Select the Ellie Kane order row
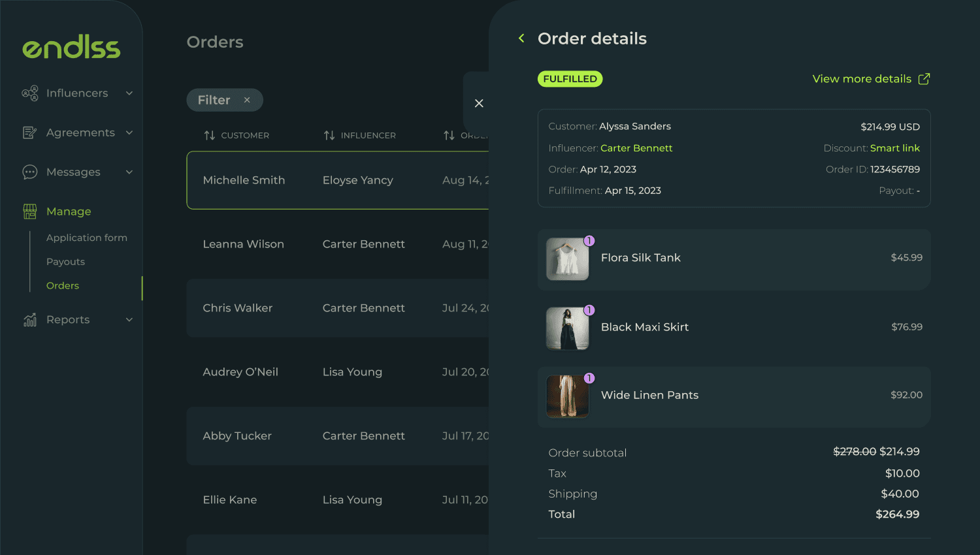The width and height of the screenshot is (980, 555). coord(338,500)
